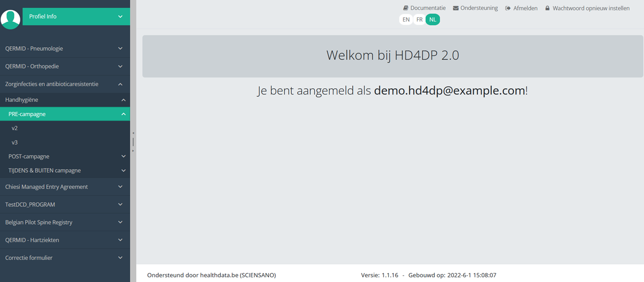This screenshot has height=282, width=644.
Task: Click the user avatar icon
Action: [10, 18]
